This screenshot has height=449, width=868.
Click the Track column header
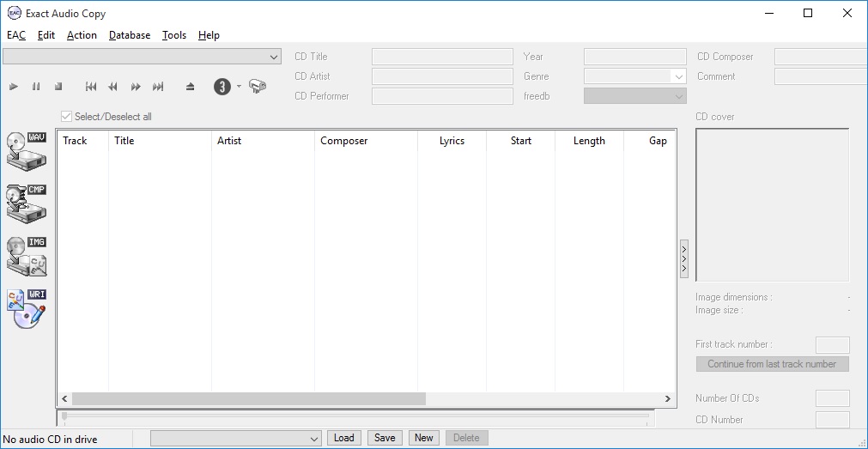pyautogui.click(x=83, y=141)
